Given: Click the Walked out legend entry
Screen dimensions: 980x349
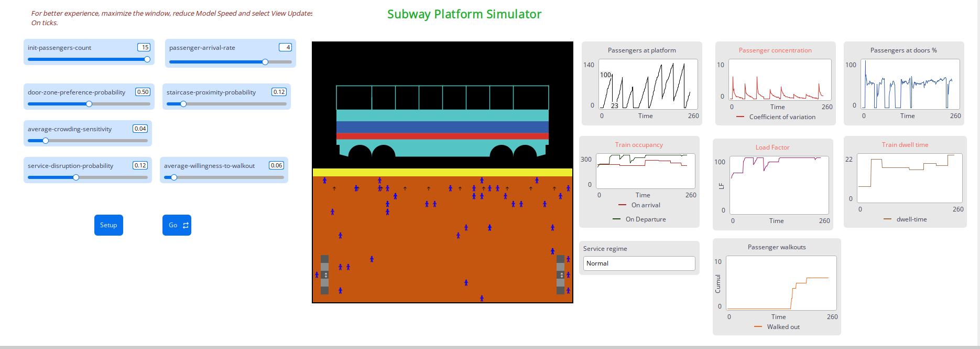Looking at the screenshot, I should point(777,327).
